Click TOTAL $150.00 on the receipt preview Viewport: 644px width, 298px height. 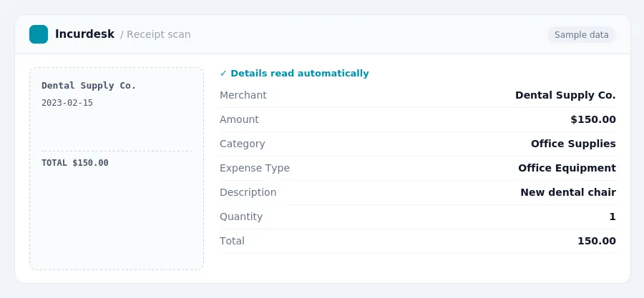(75, 163)
